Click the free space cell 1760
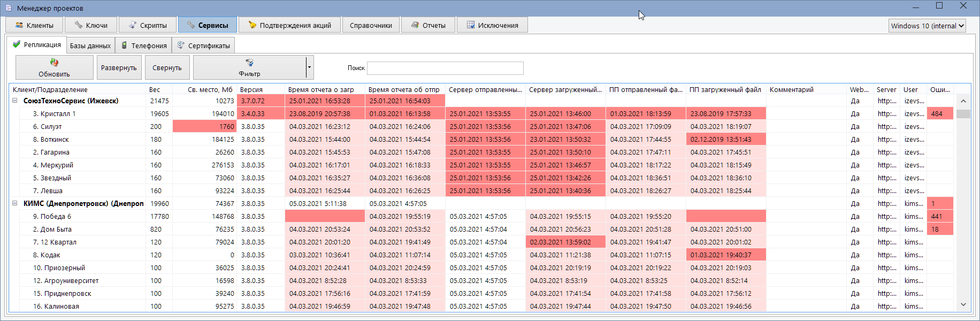The width and height of the screenshot is (980, 321). tap(204, 126)
